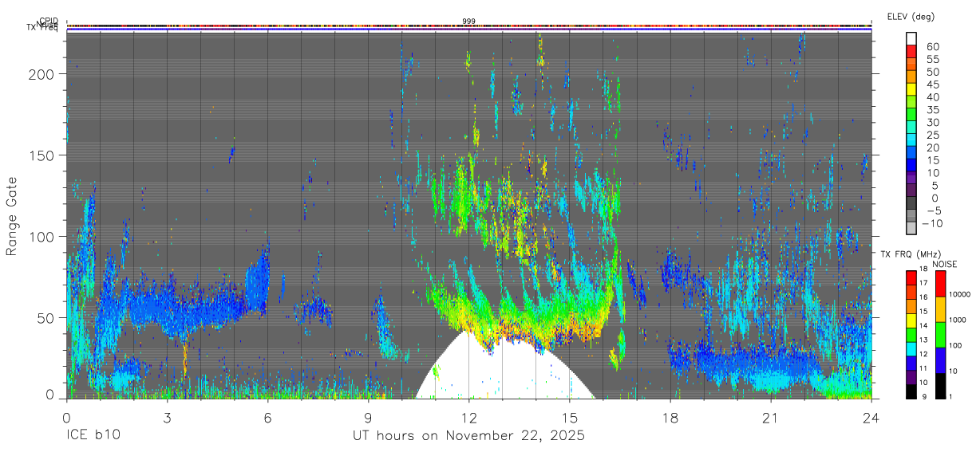Click the '25' label on the ELEV color bar
980x452 pixels.
point(932,136)
